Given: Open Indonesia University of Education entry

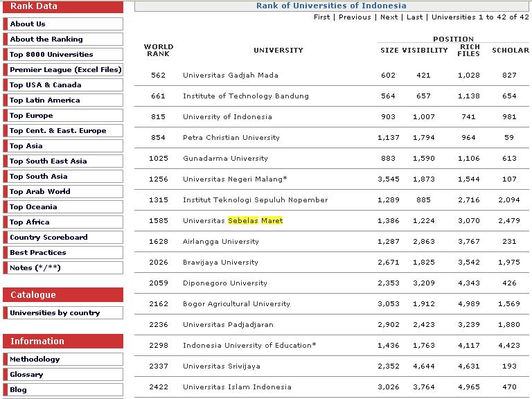Looking at the screenshot, I should click(249, 346).
